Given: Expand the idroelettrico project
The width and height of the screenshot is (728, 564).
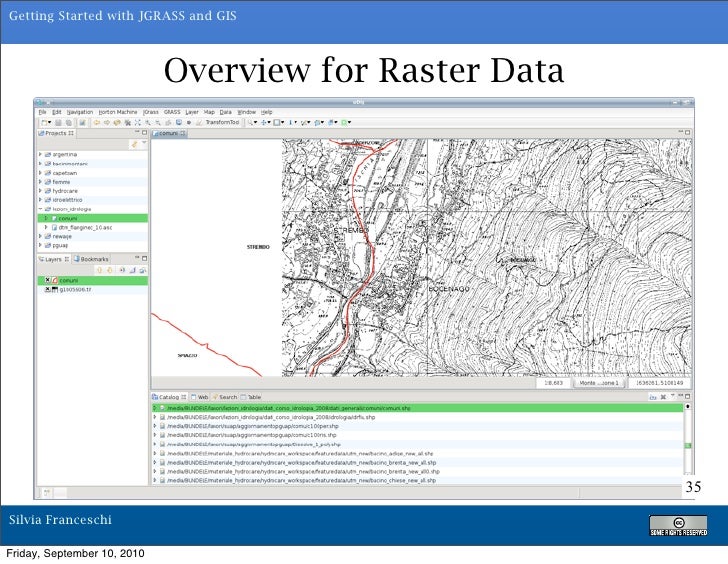Looking at the screenshot, I should tap(40, 200).
